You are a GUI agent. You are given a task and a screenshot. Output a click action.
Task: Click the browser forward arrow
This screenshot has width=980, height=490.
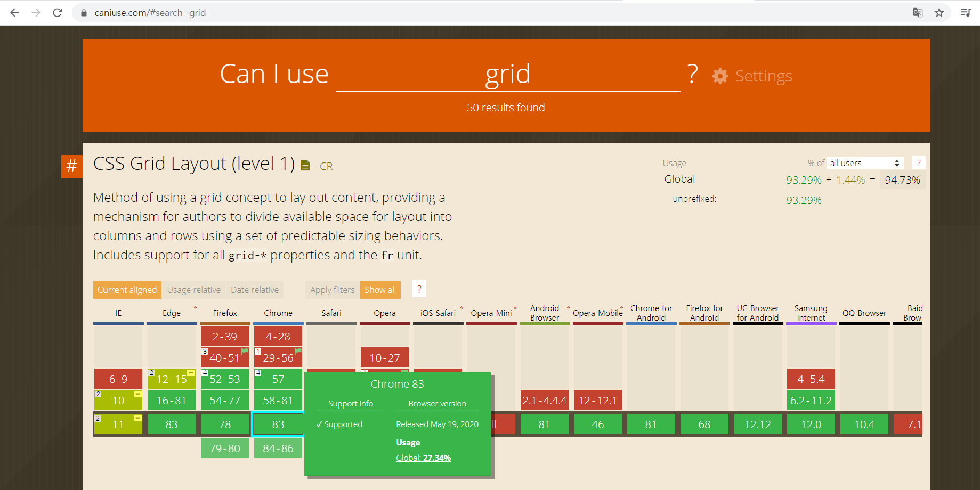36,12
